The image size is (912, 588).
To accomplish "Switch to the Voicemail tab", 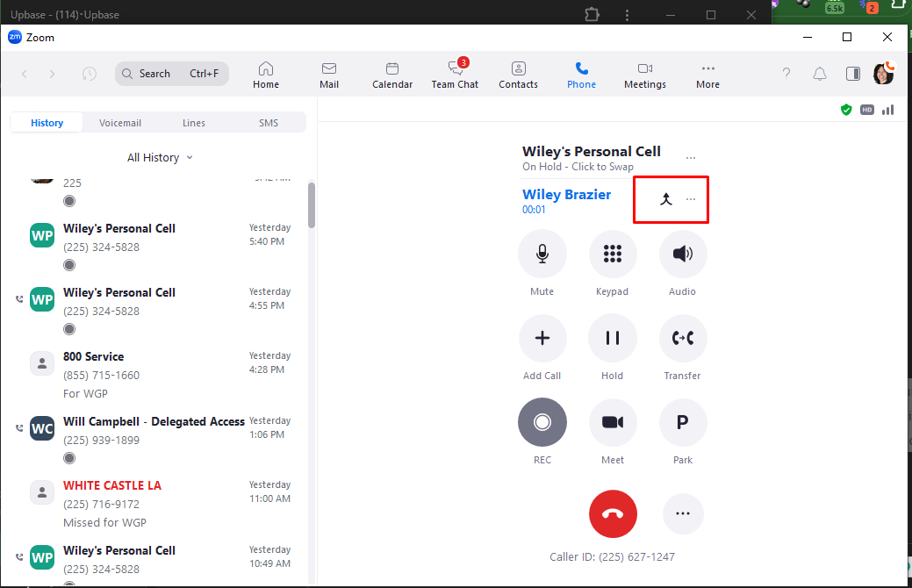I will 120,123.
